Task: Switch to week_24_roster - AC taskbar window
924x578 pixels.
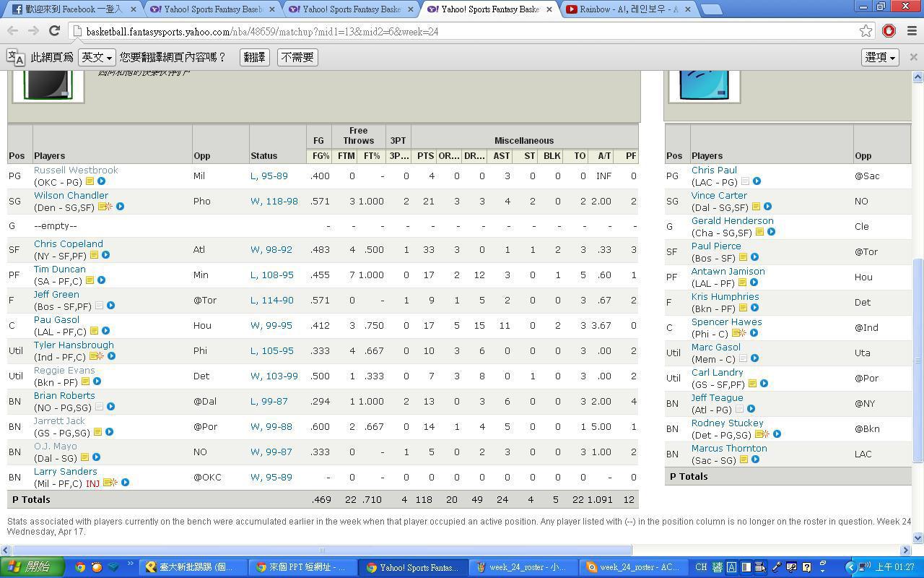Action: tap(634, 567)
